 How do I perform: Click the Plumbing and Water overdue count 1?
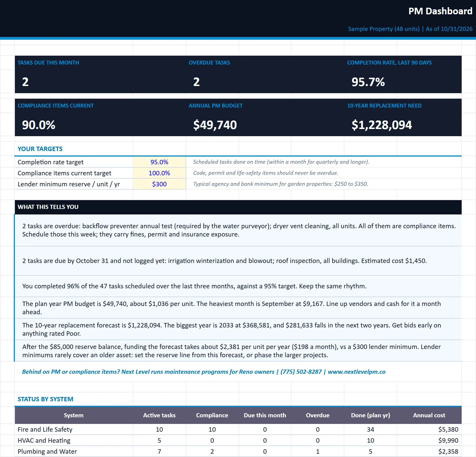pos(318,451)
